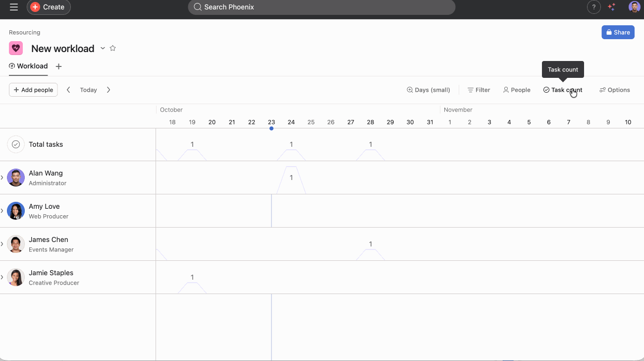The image size is (644, 361).
Task: Click the help question mark icon
Action: tap(593, 7)
